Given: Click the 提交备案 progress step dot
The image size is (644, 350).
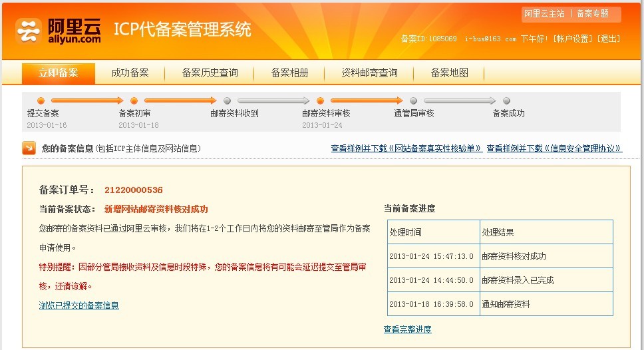Looking at the screenshot, I should [x=41, y=101].
